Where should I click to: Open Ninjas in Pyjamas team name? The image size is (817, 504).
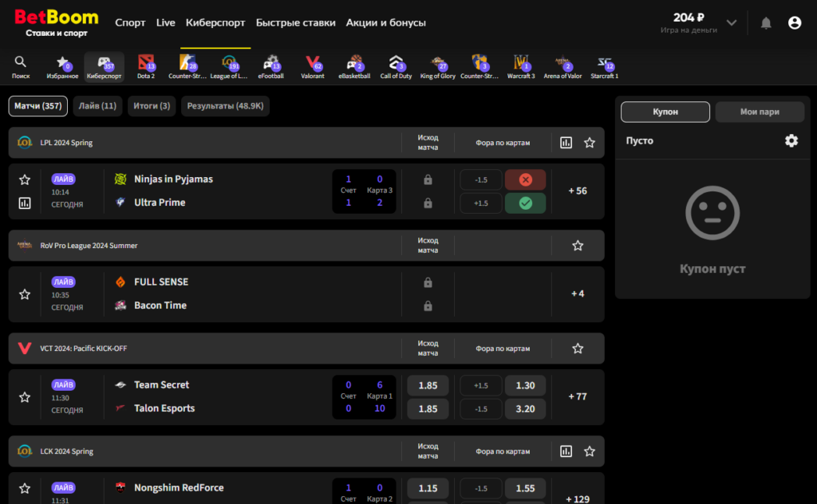tap(173, 179)
